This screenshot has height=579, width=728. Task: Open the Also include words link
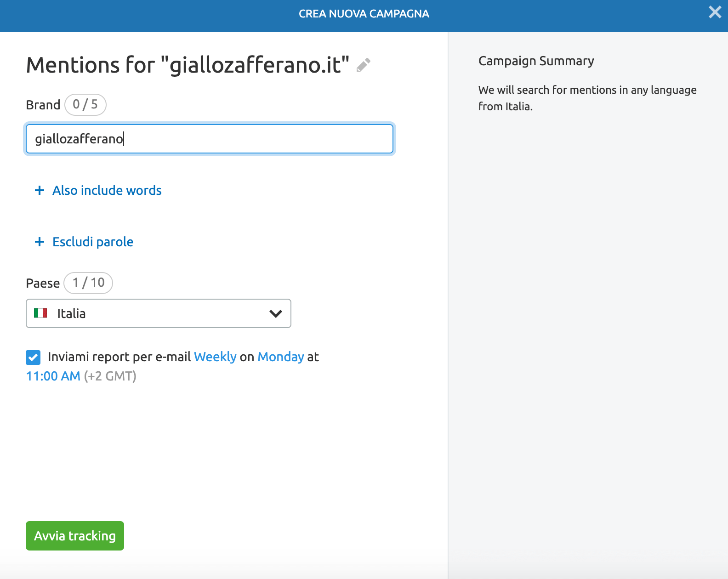tap(107, 190)
